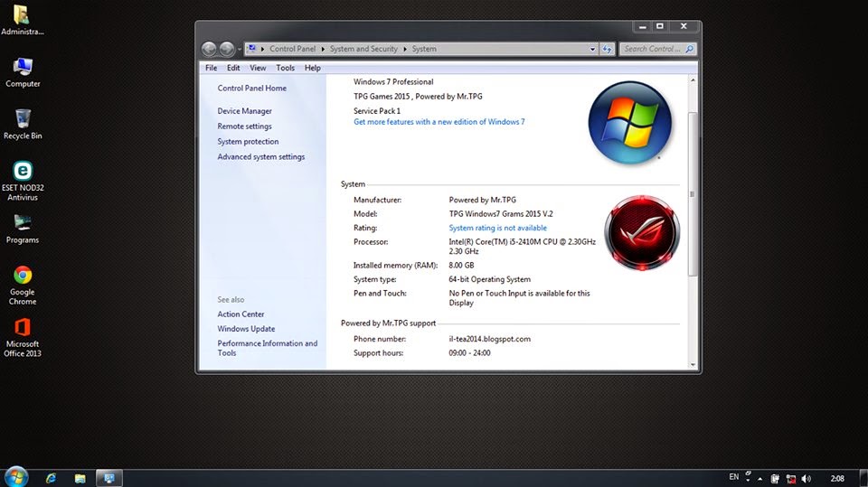Click the il-tea2014.blogspot.com text

tap(489, 339)
